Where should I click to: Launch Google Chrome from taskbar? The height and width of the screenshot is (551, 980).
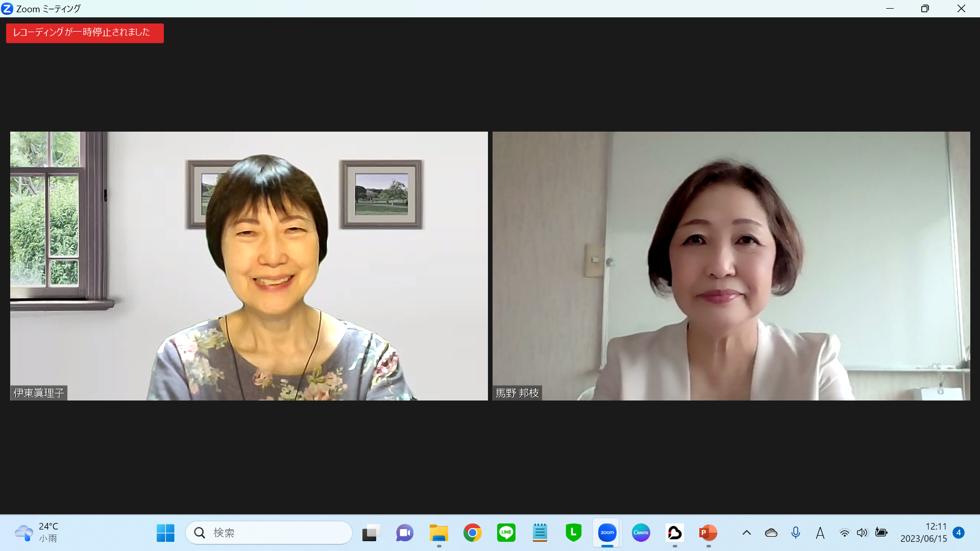472,533
